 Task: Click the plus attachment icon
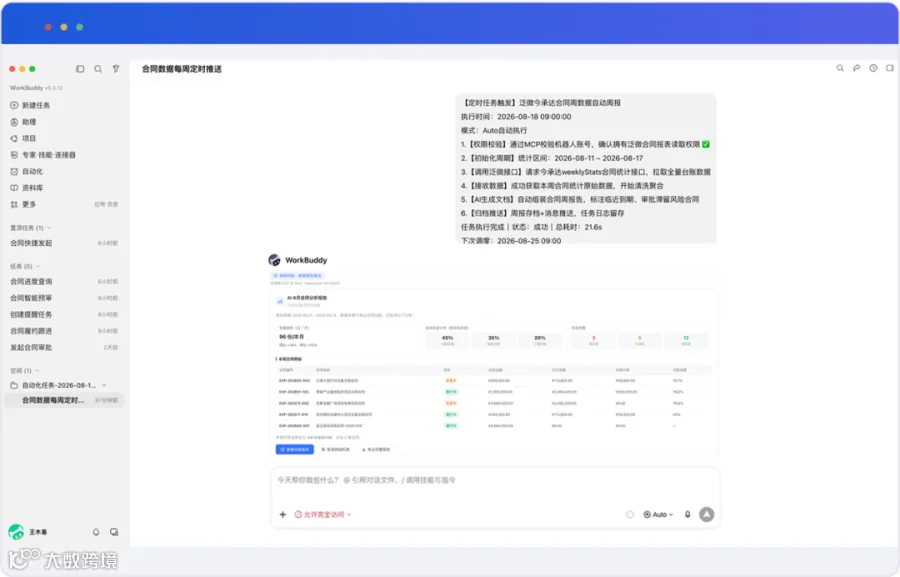point(283,514)
